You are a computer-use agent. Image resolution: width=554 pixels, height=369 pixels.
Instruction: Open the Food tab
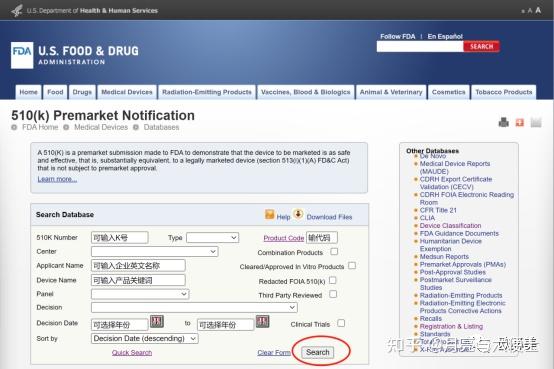pos(55,92)
